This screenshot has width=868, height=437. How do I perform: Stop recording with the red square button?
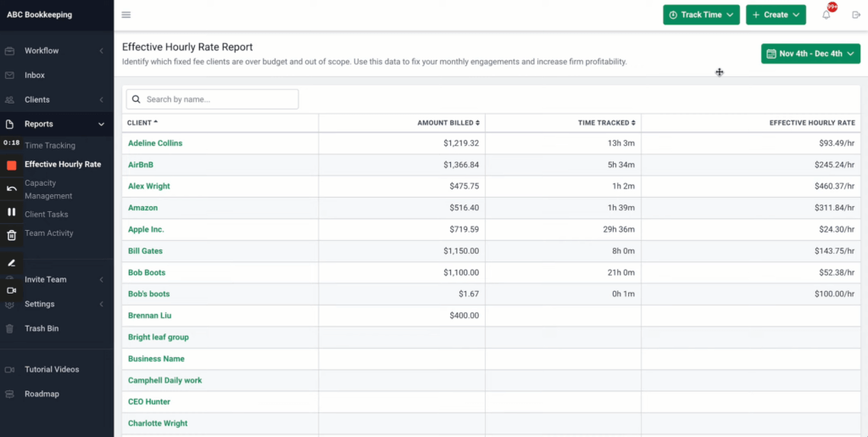tap(11, 165)
